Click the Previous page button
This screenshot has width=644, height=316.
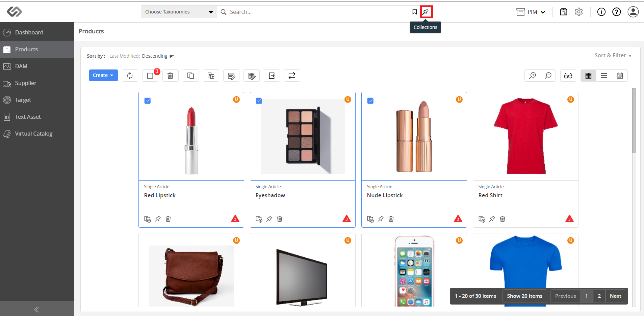566,296
